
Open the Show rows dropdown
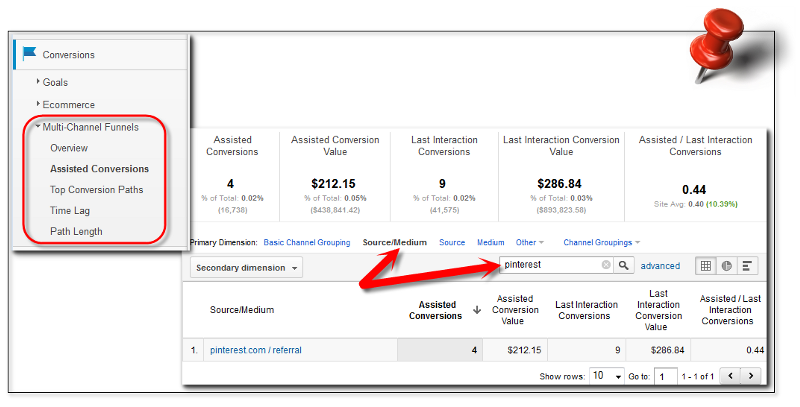tap(607, 376)
